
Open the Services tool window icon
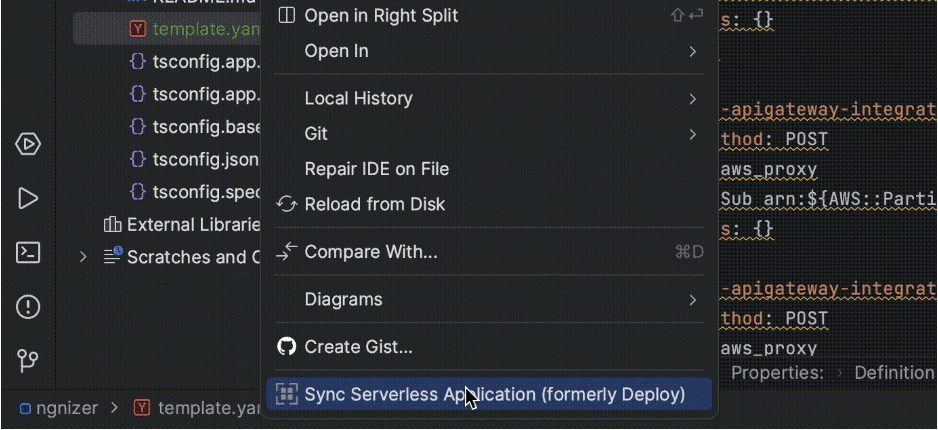(28, 144)
